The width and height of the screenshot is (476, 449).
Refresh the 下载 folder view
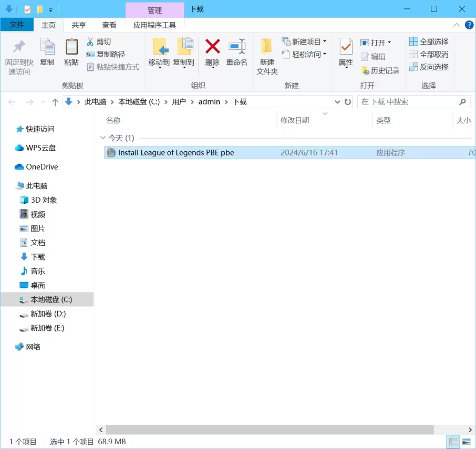click(x=348, y=102)
